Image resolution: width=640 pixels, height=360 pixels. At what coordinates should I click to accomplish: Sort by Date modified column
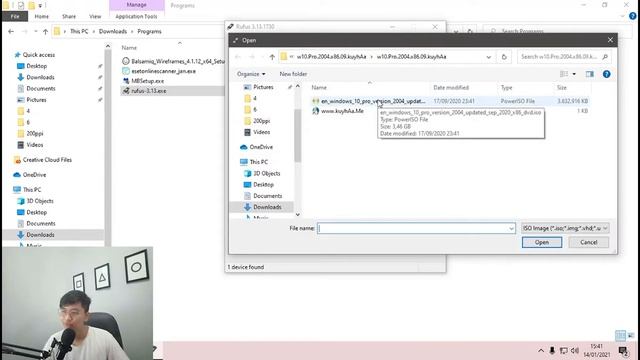[x=451, y=87]
